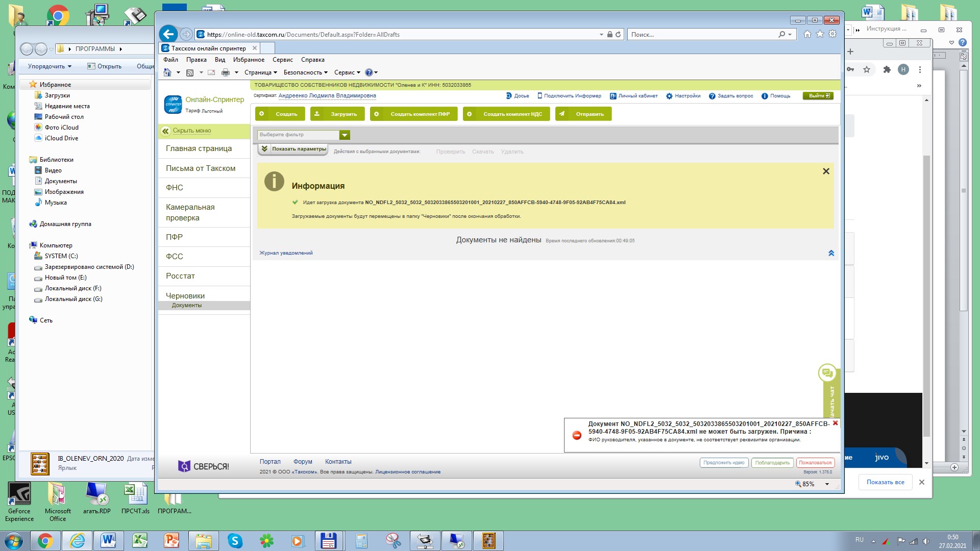Click the green Создать button
Image resolution: width=980 pixels, height=551 pixels.
(x=280, y=114)
